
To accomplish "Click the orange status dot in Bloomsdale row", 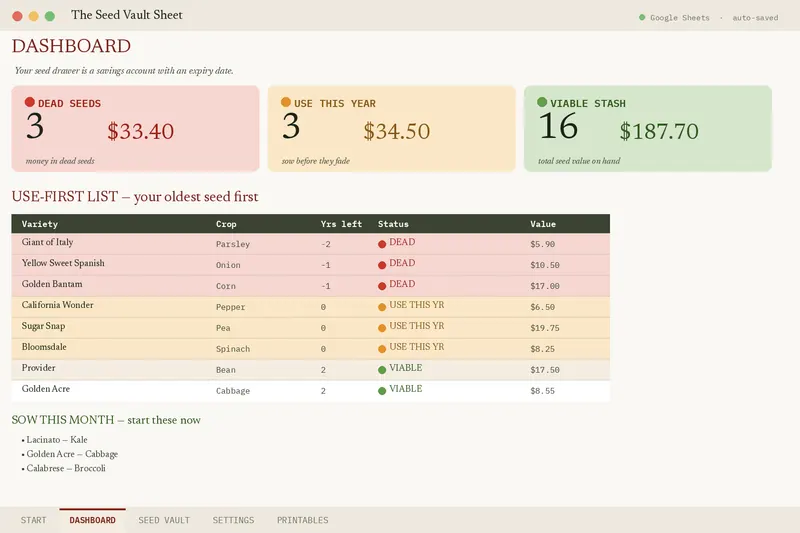I will point(382,349).
